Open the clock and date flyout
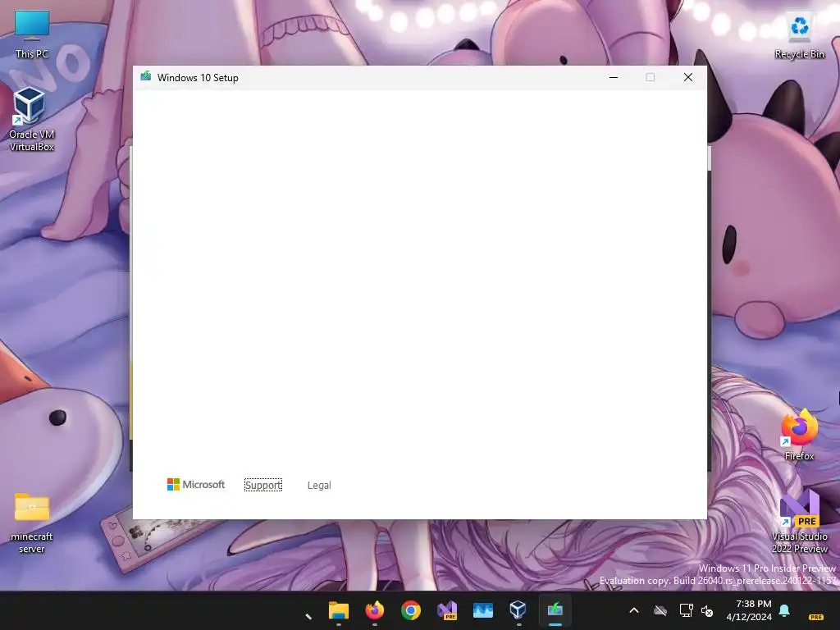The image size is (840, 630). 749,610
